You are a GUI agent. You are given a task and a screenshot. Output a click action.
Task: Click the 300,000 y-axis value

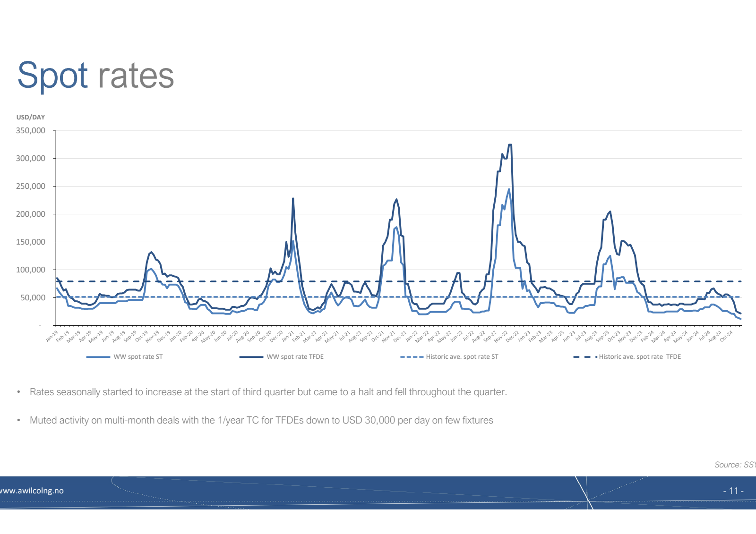[31, 158]
